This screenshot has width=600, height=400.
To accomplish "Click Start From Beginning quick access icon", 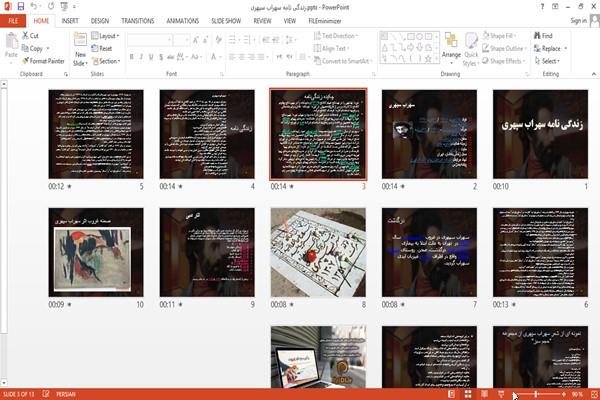I will [64, 7].
